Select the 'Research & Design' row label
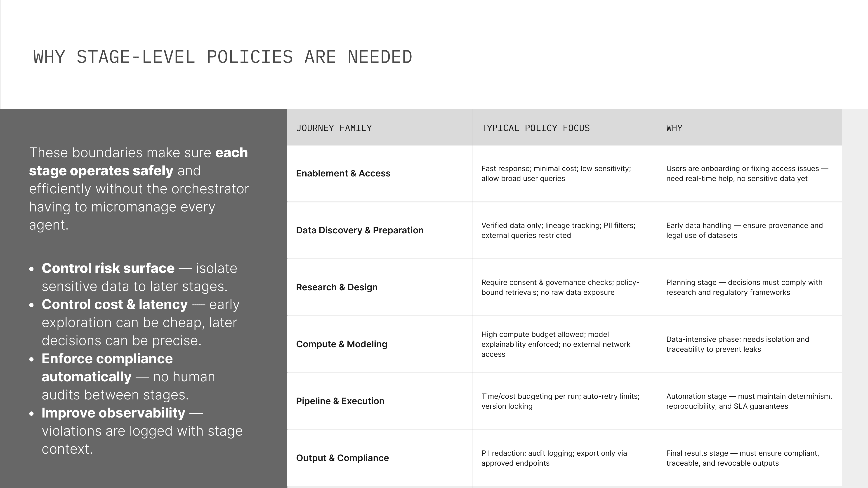Viewport: 868px width, 488px height. 337,287
